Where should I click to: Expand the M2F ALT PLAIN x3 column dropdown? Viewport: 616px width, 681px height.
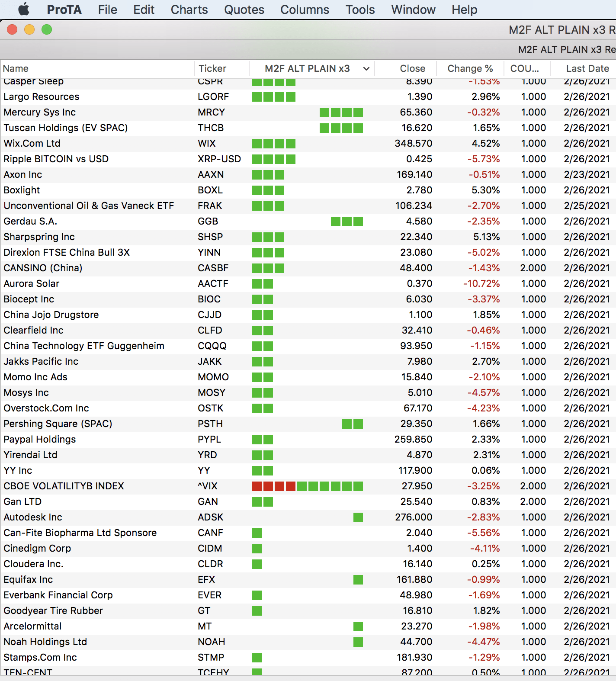click(366, 69)
